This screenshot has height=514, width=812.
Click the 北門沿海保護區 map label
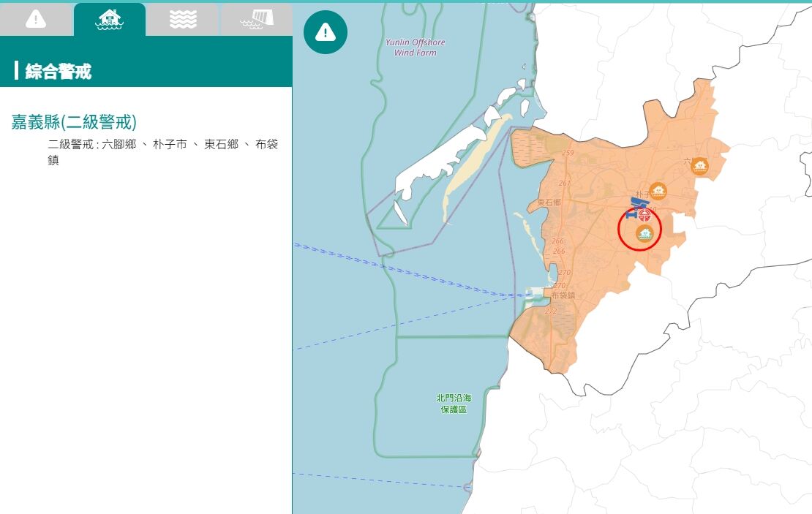click(x=454, y=403)
